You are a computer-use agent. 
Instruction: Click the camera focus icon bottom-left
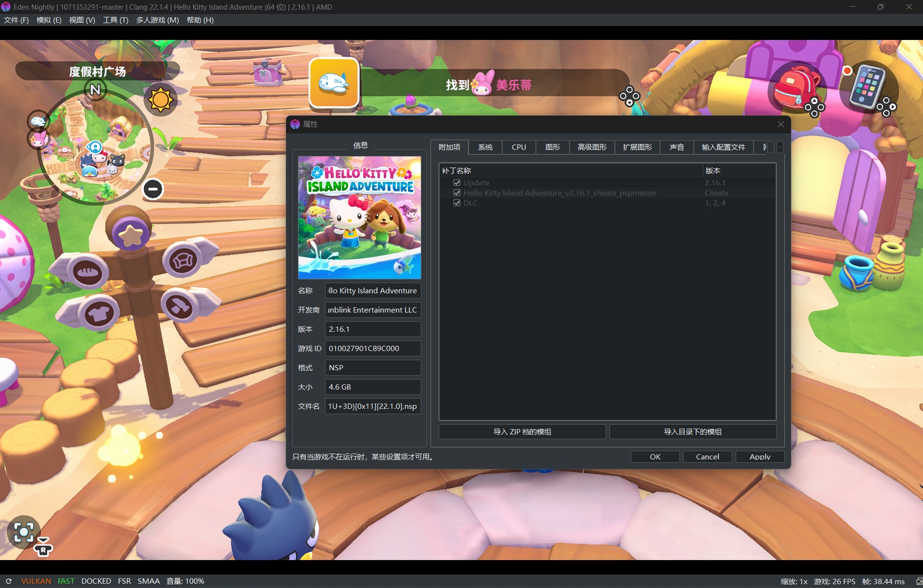(24, 532)
